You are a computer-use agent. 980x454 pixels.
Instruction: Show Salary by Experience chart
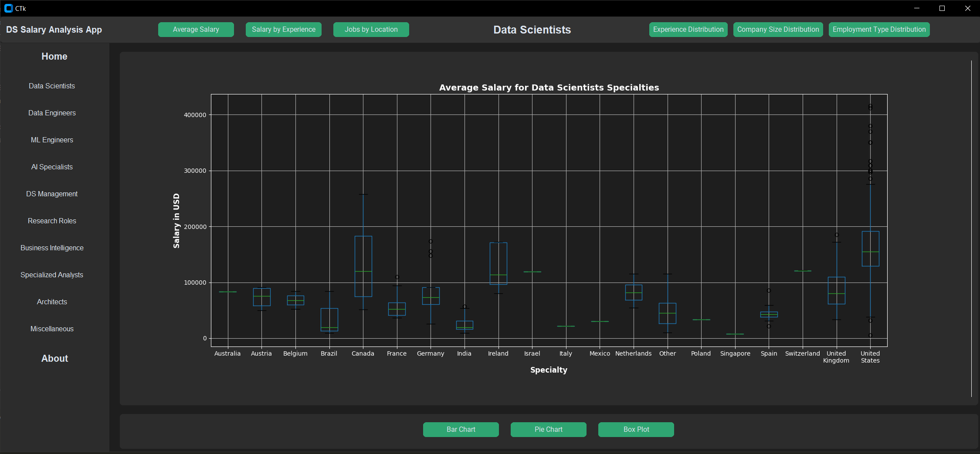click(283, 29)
